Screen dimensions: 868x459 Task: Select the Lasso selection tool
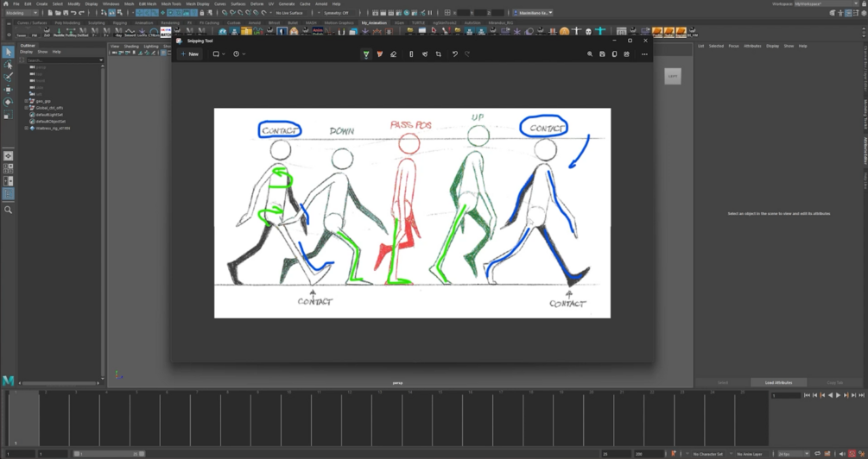[x=8, y=65]
